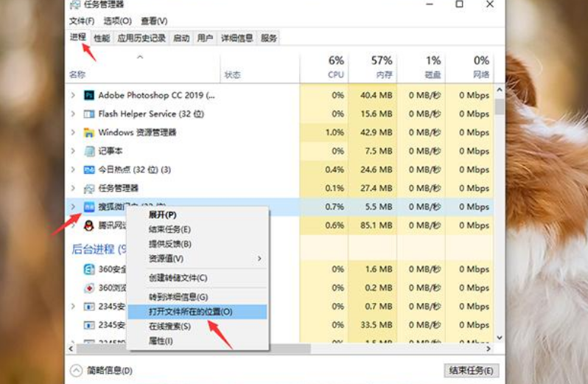Image resolution: width=588 pixels, height=384 pixels.
Task: Click the Task Manager title bar icon
Action: click(75, 4)
